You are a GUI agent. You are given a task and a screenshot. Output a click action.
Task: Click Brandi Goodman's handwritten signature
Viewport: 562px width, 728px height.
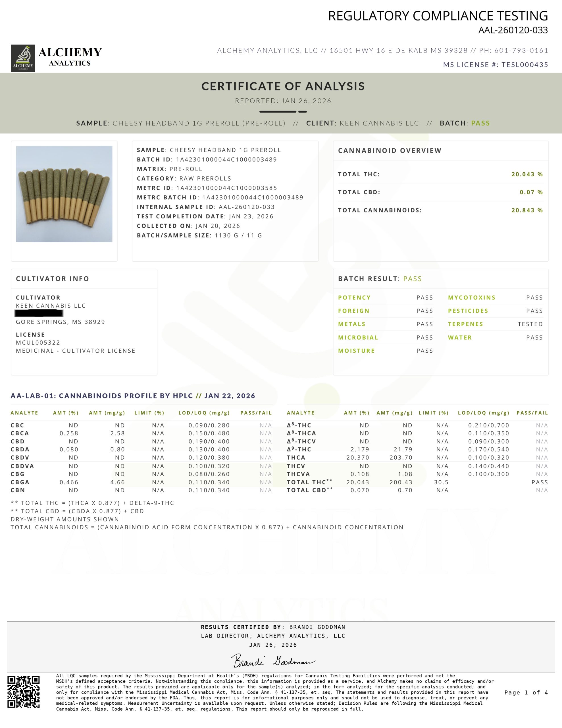272,661
